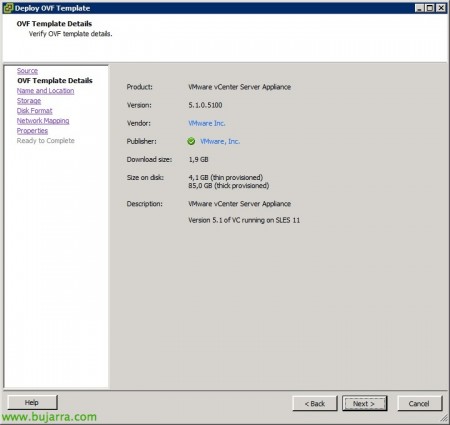Close the Deploy OVF Template dialog
This screenshot has width=450, height=425.
click(x=441, y=8)
